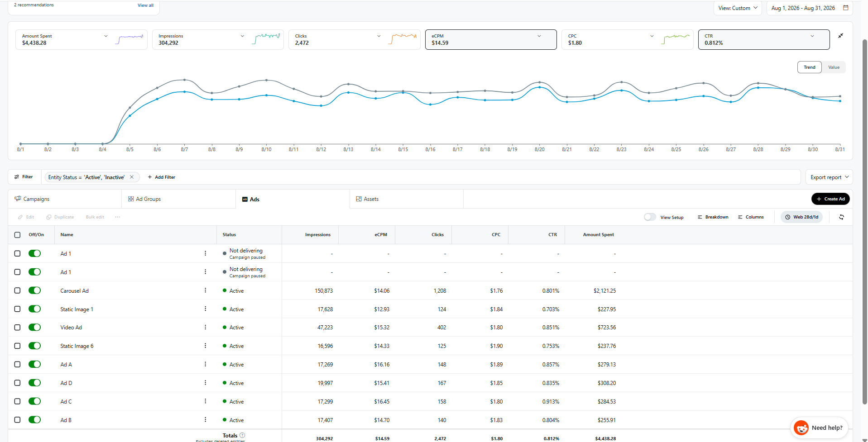The image size is (868, 442).
Task: Click the page vertical scrollbar
Action: (864, 222)
